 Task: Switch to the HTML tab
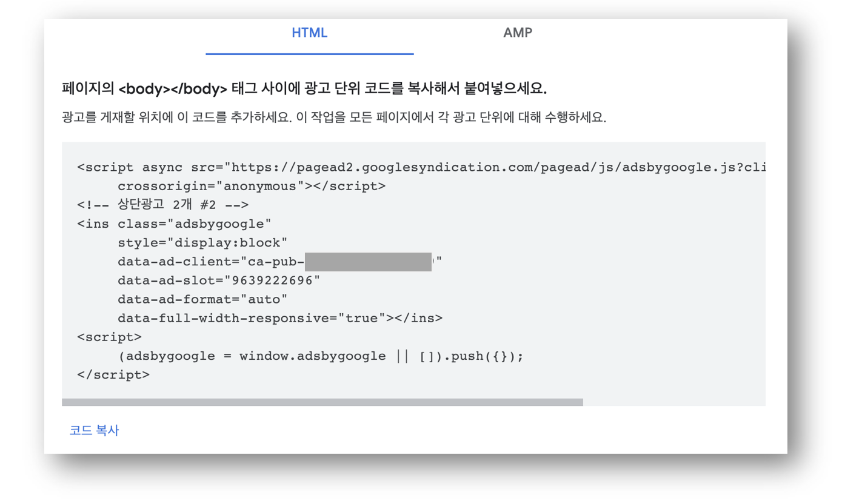(x=309, y=33)
